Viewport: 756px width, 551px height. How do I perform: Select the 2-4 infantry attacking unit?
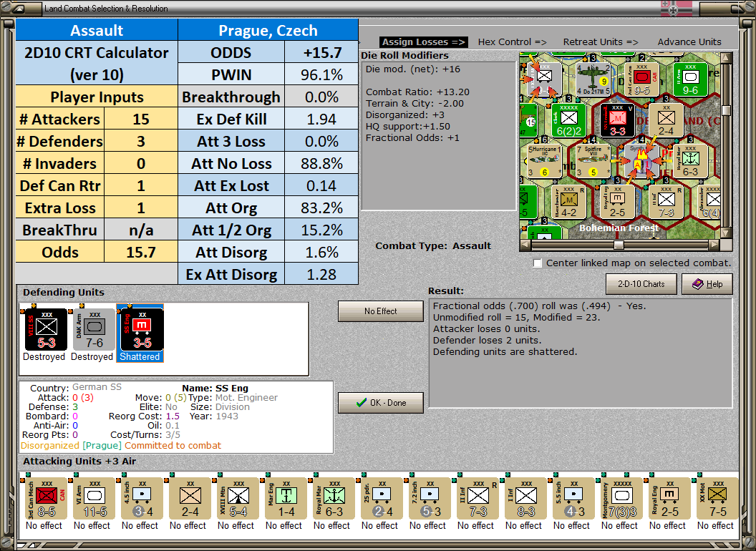click(x=190, y=499)
